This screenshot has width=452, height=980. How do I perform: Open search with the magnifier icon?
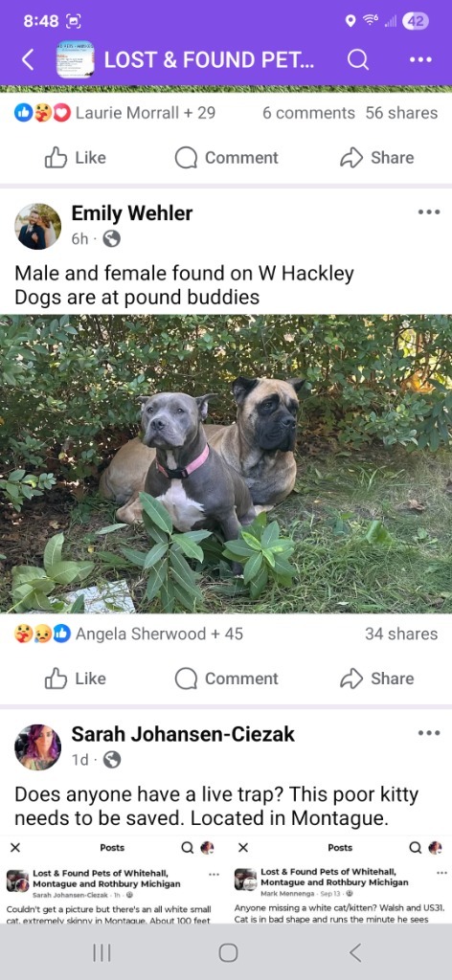coord(357,60)
